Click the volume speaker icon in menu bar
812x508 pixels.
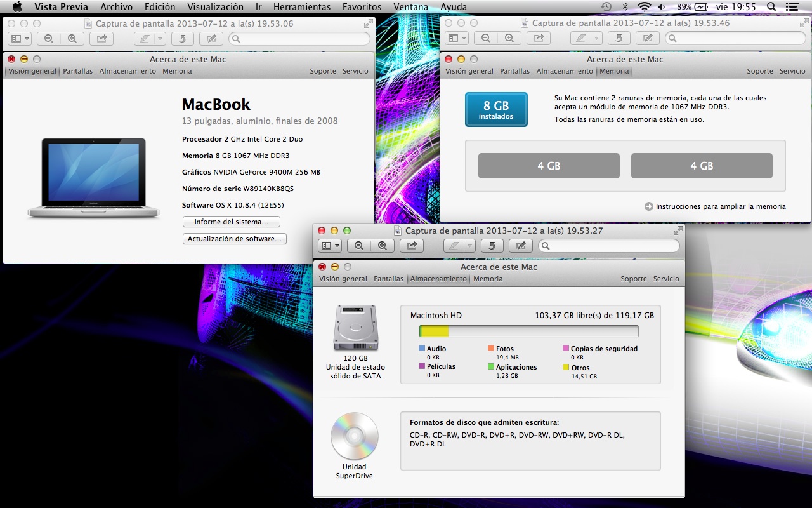click(x=662, y=7)
